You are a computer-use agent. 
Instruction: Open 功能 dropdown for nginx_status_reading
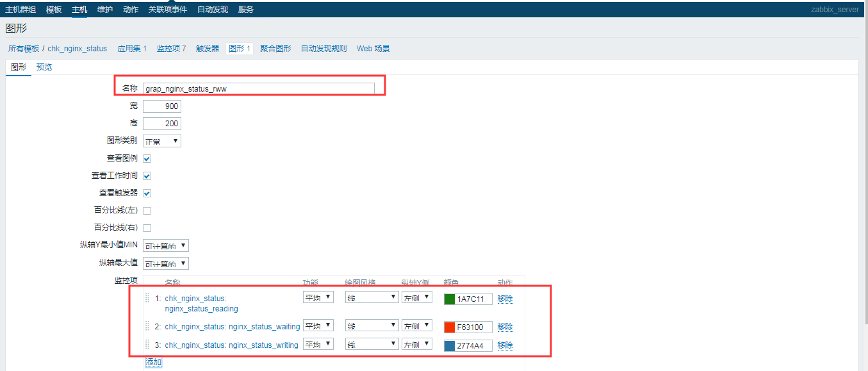point(318,297)
